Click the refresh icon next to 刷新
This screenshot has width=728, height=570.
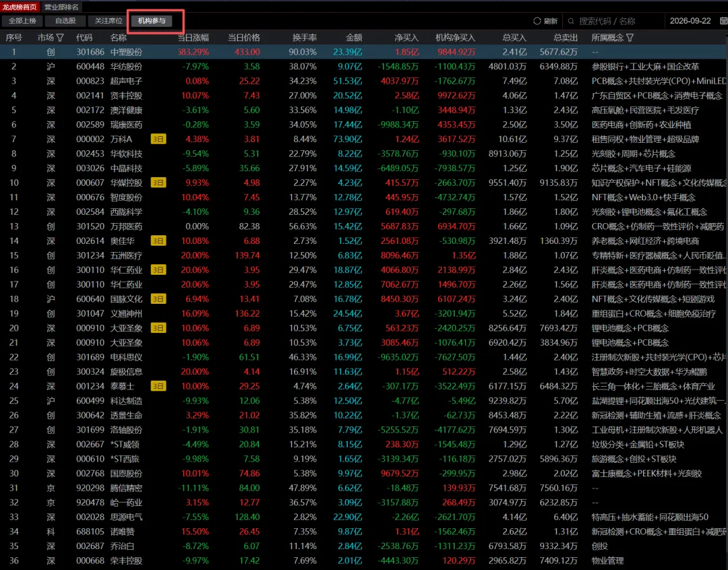537,21
